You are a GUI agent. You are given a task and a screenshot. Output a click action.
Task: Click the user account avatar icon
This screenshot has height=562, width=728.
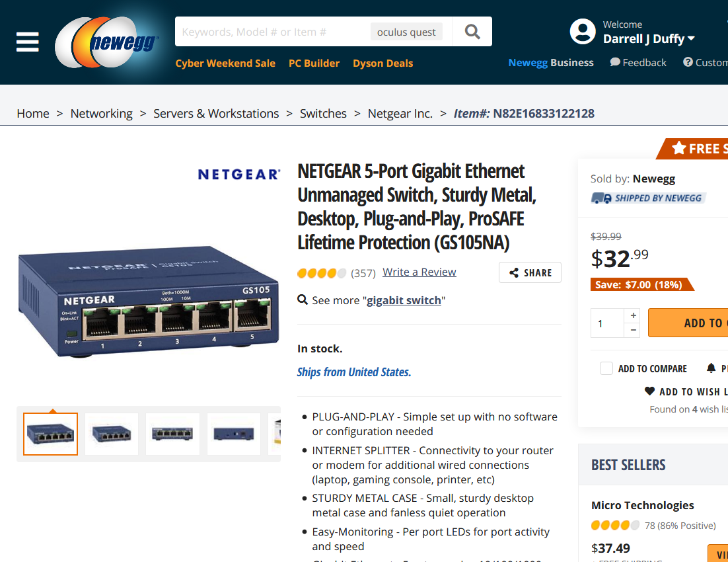582,32
